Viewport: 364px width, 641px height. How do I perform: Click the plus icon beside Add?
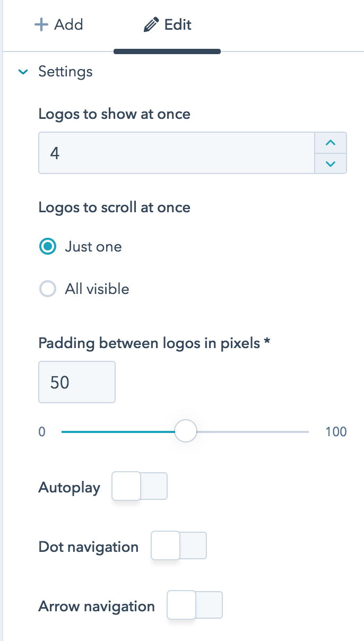[41, 25]
